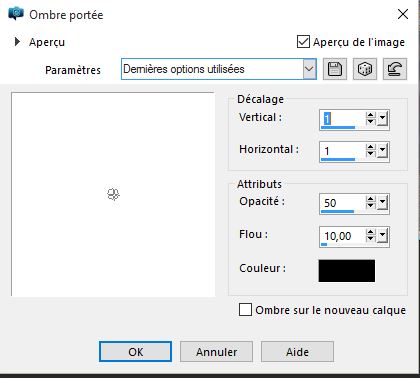Confirm the drop shadow with OK
This screenshot has width=420, height=378.
click(x=135, y=352)
